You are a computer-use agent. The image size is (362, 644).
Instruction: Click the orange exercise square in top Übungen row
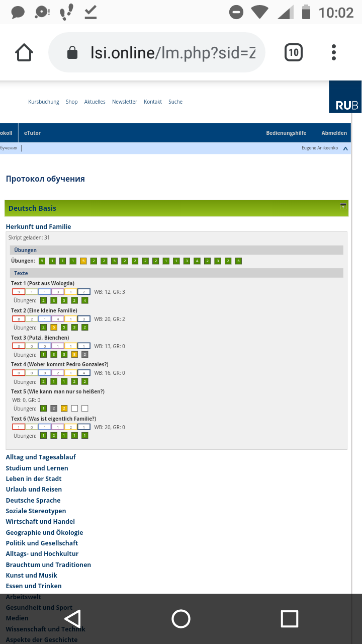(x=83, y=261)
